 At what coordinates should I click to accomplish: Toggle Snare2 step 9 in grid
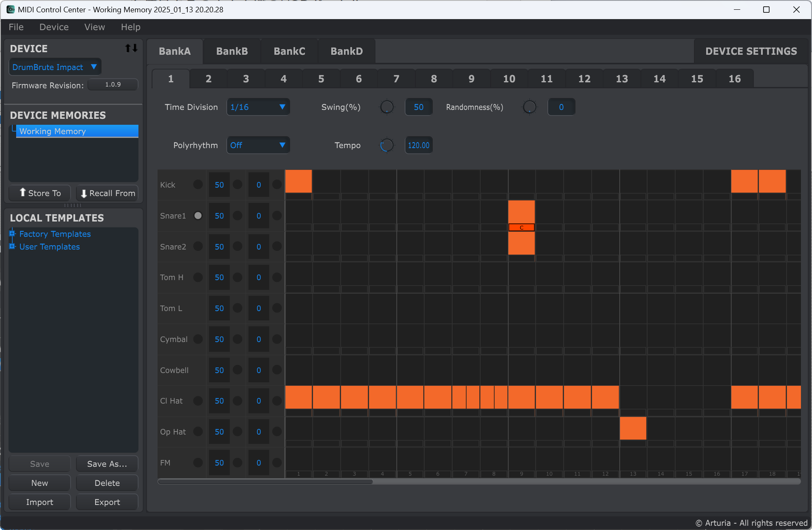point(522,243)
